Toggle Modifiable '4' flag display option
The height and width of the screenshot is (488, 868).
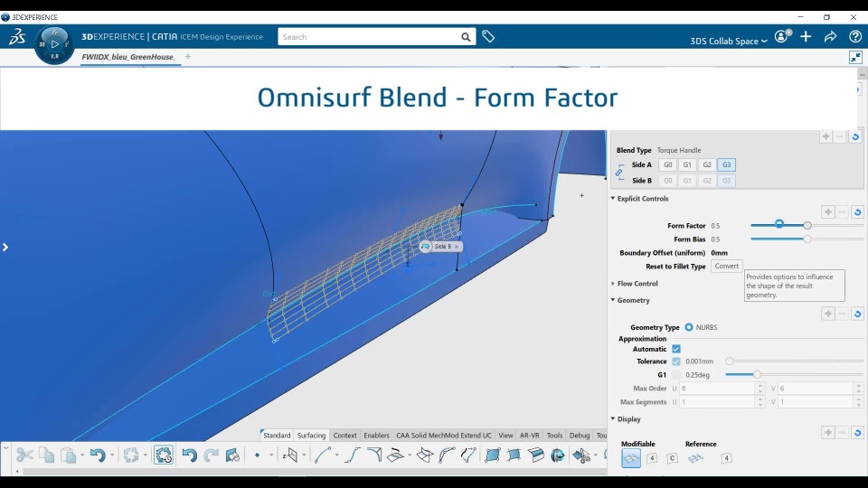(x=652, y=458)
